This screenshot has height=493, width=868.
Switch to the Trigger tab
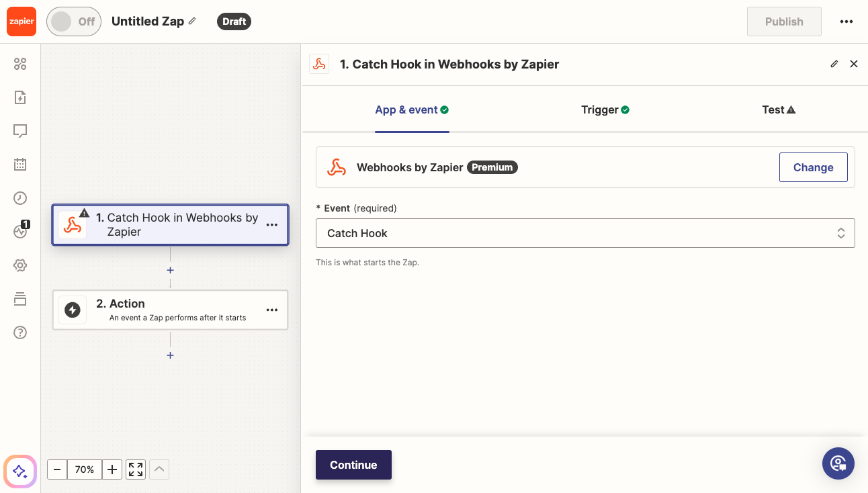click(605, 109)
